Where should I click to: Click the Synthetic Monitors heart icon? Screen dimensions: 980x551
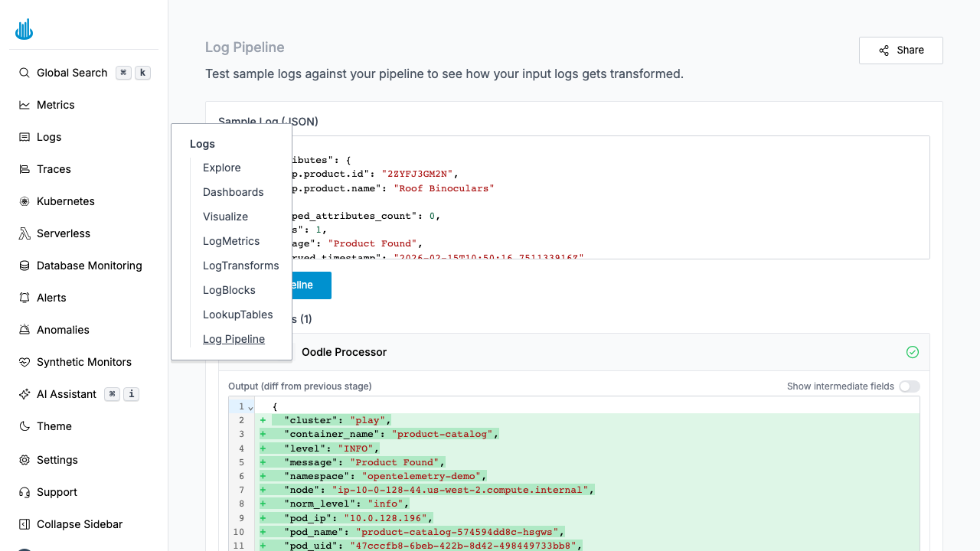coord(24,362)
